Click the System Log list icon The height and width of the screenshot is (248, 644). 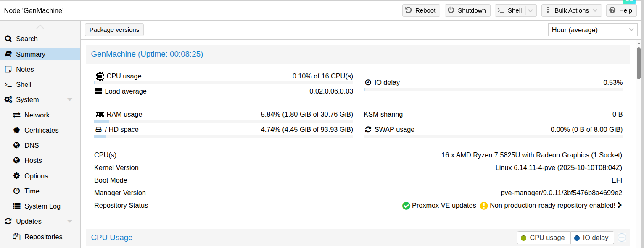coord(17,206)
